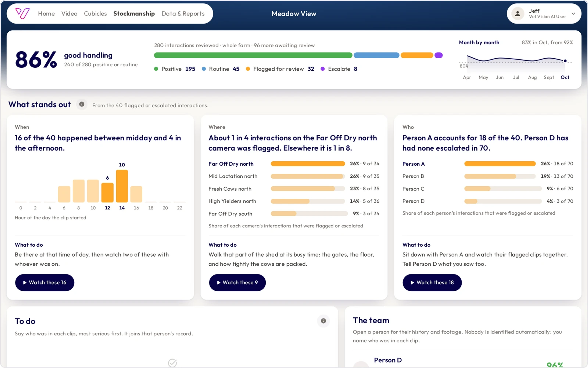Click the Watch these 16 button
The width and height of the screenshot is (588, 368).
45,283
